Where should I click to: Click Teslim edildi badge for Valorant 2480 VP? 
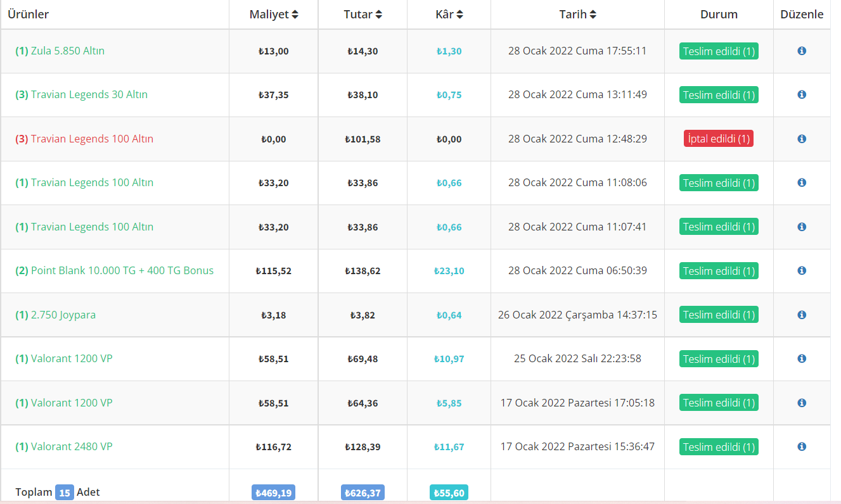[x=719, y=446]
